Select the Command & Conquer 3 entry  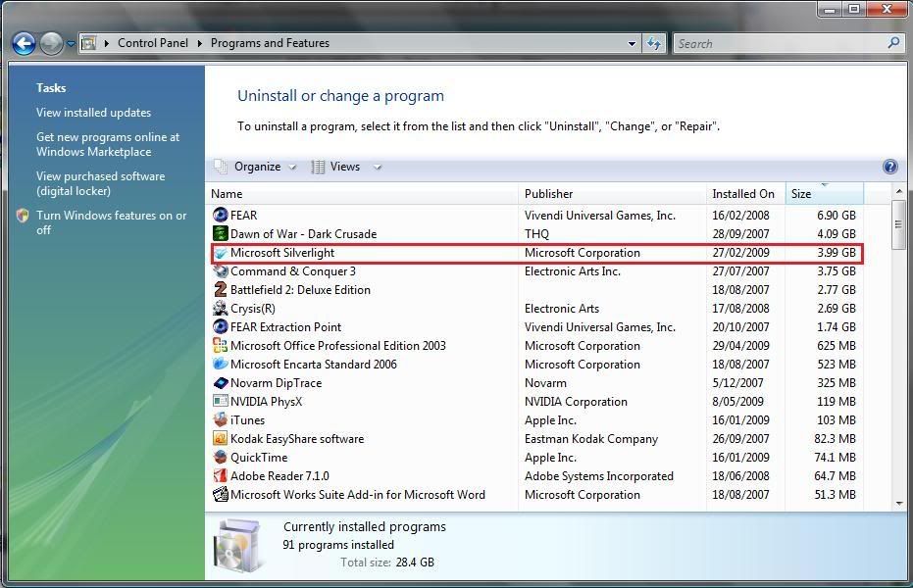293,271
